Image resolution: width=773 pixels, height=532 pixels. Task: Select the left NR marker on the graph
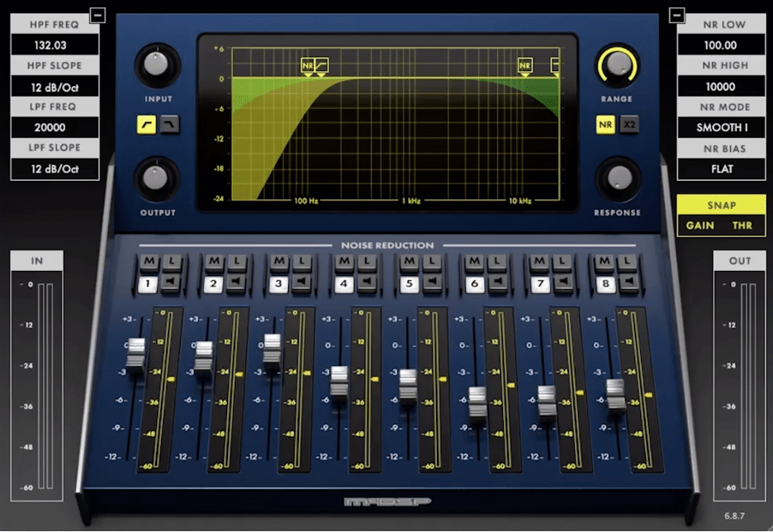(x=308, y=64)
